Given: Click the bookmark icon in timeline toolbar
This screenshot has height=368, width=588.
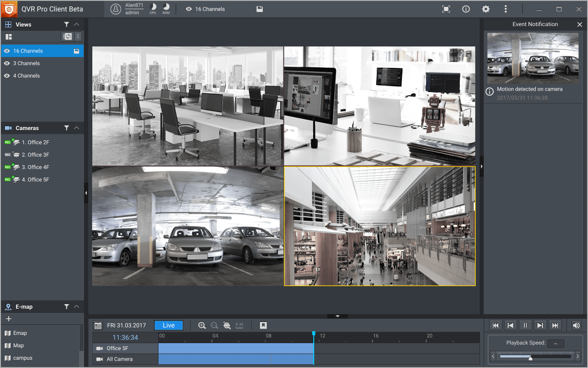Looking at the screenshot, I should coord(263,325).
